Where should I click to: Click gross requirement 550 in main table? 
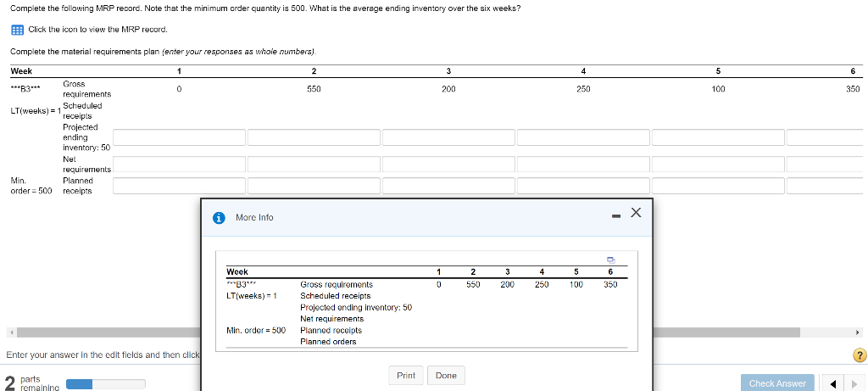(314, 89)
